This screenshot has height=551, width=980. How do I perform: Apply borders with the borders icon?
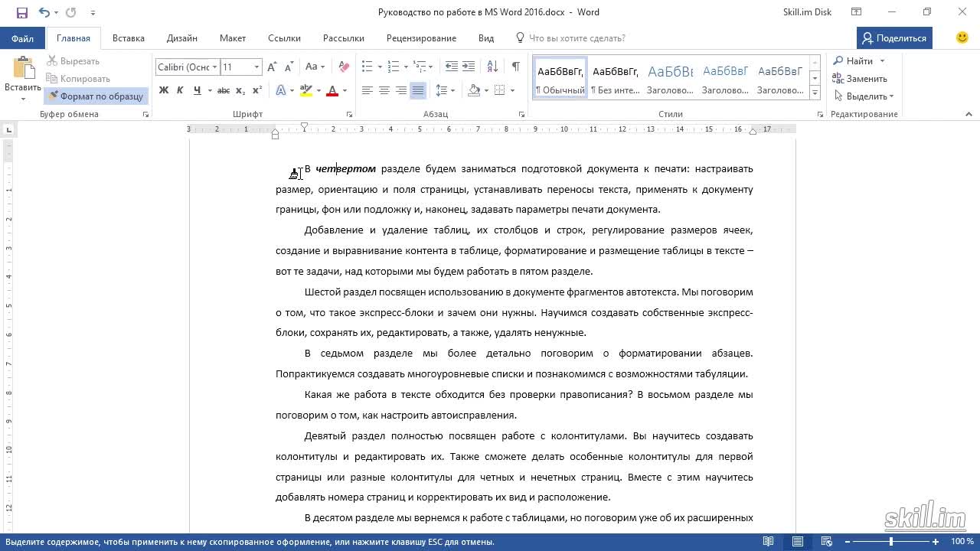(500, 90)
